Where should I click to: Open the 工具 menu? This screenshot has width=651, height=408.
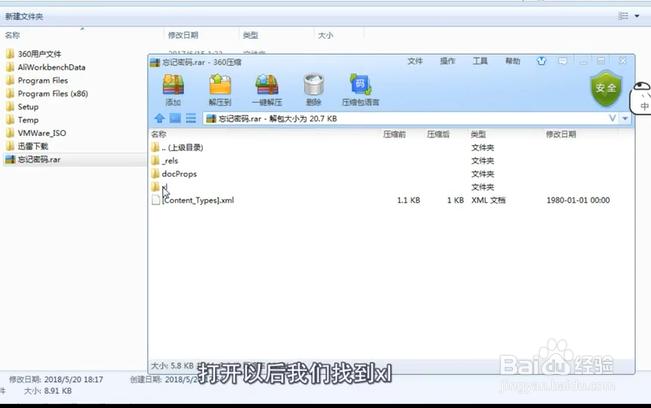[x=480, y=61]
